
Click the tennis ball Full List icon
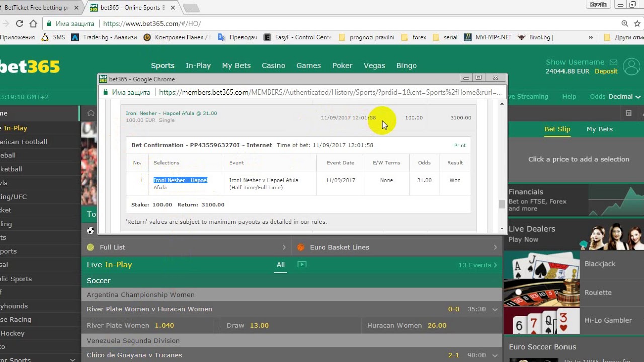(x=90, y=247)
